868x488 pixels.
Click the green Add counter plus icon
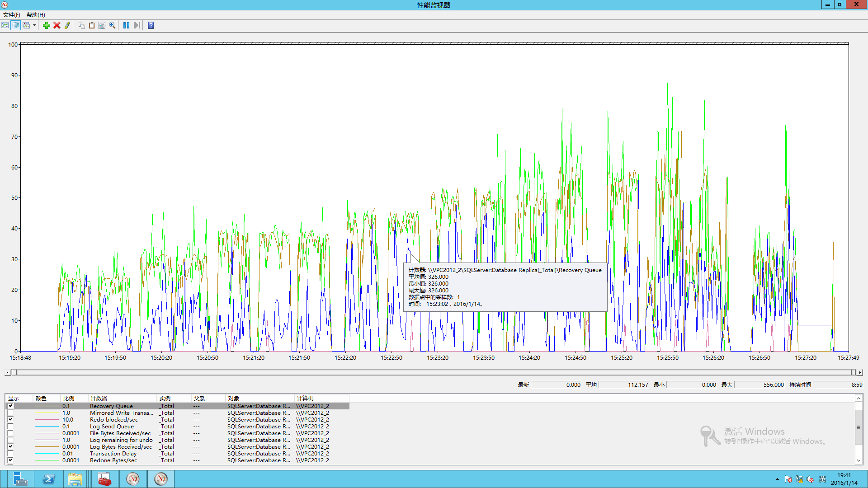click(x=46, y=25)
